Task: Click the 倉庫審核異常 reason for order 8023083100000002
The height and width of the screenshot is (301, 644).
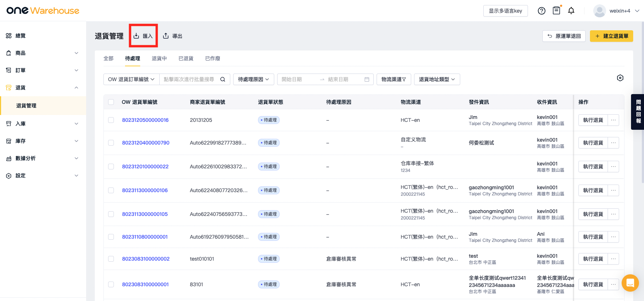Action: pyautogui.click(x=341, y=259)
